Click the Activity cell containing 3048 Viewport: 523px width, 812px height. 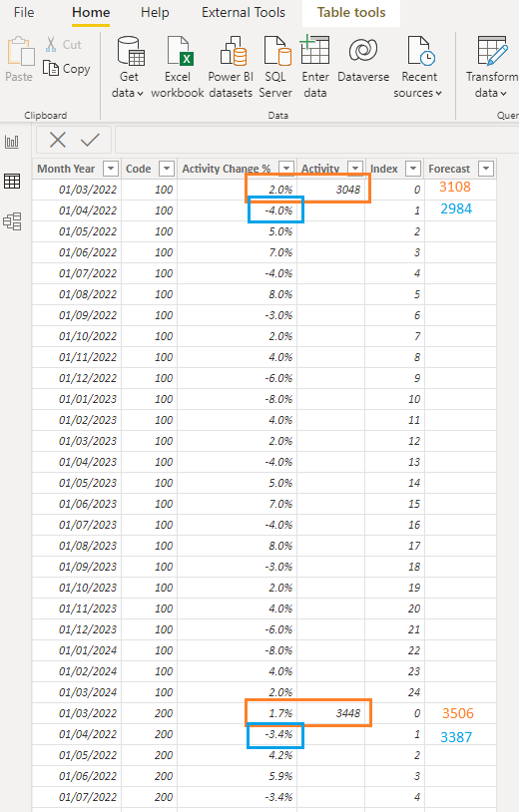click(331, 190)
